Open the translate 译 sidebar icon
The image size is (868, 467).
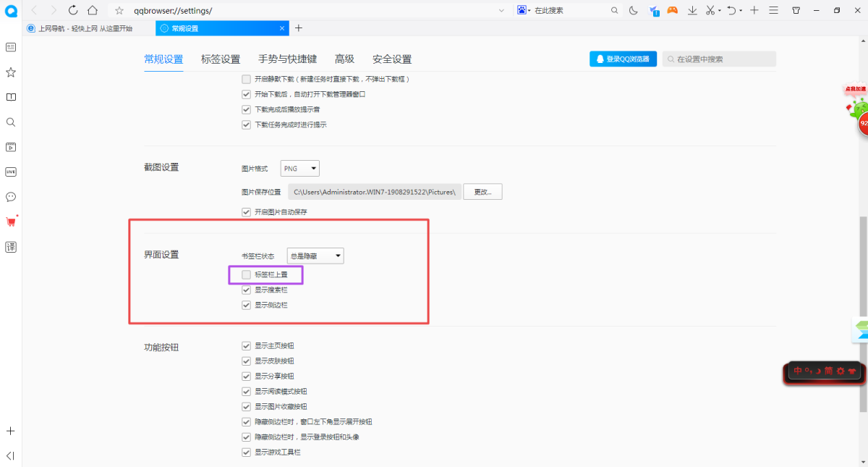pos(11,247)
